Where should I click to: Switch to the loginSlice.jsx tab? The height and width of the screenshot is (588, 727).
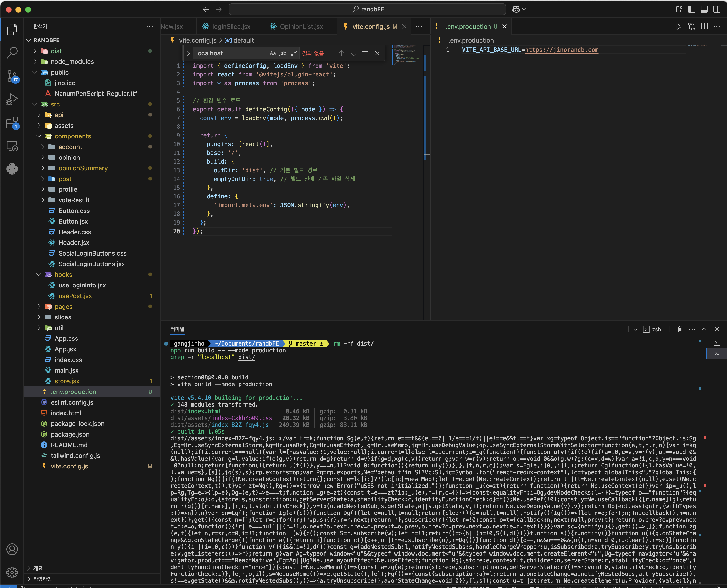point(231,26)
